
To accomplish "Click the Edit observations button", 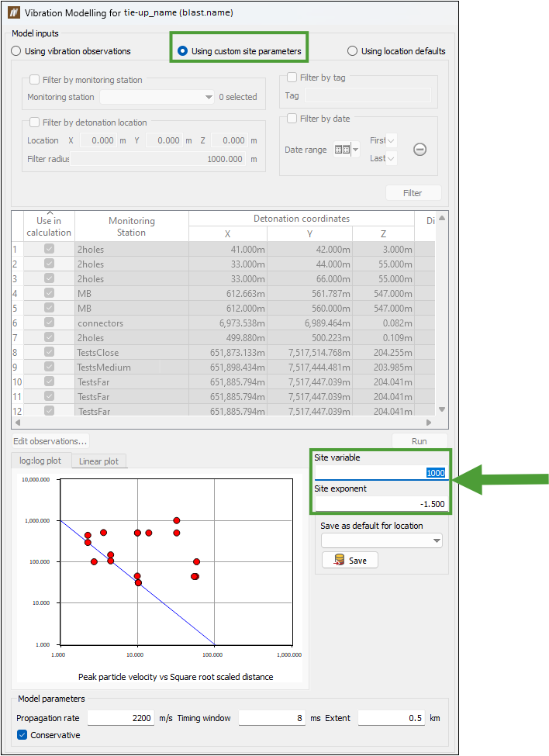I will point(50,441).
